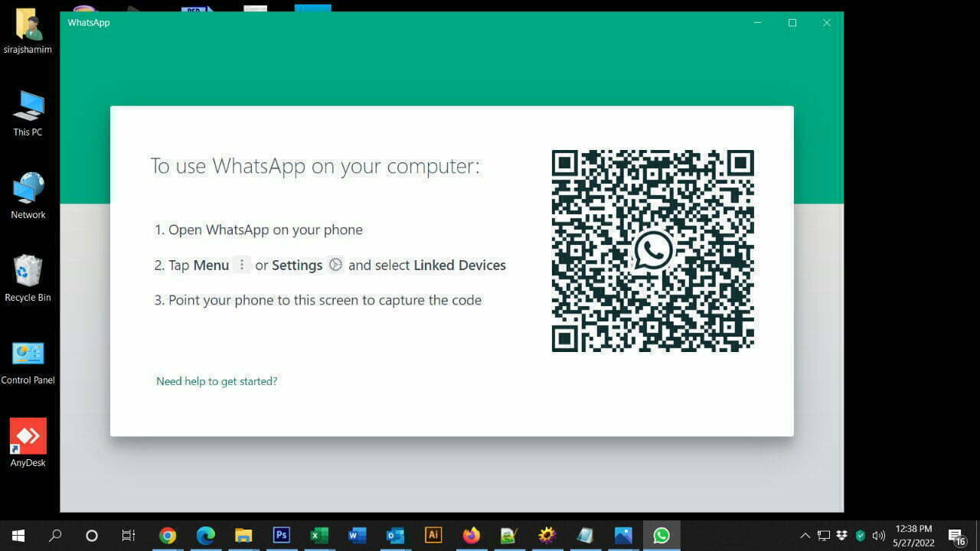
Task: Click the Menu three-dots icon in step 2
Action: pos(242,265)
